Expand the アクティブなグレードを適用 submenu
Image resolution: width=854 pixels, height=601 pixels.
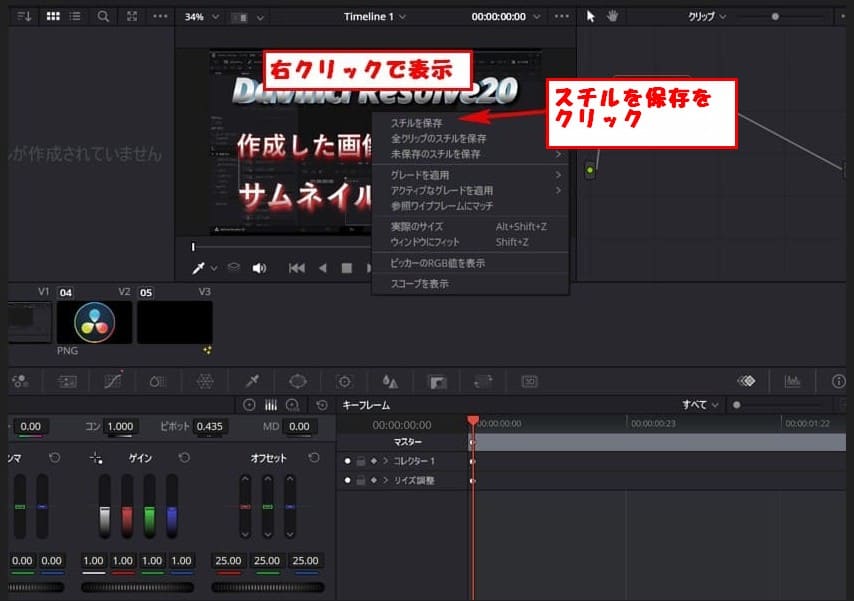pos(471,191)
